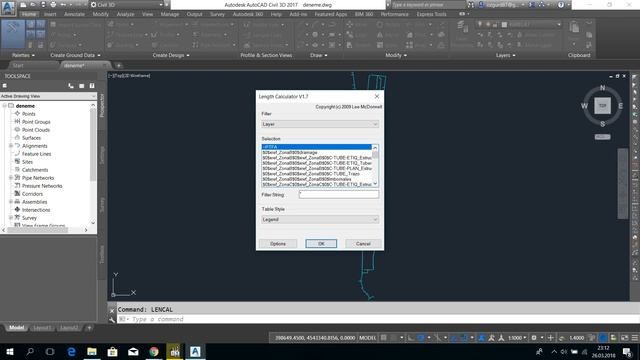The image size is (640, 360).
Task: Select Point Clouds in Toolspace tree
Action: (36, 130)
